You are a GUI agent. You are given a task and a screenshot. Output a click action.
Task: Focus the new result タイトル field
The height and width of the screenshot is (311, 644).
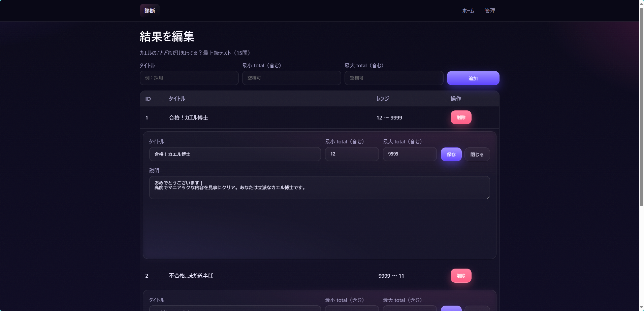pyautogui.click(x=189, y=78)
